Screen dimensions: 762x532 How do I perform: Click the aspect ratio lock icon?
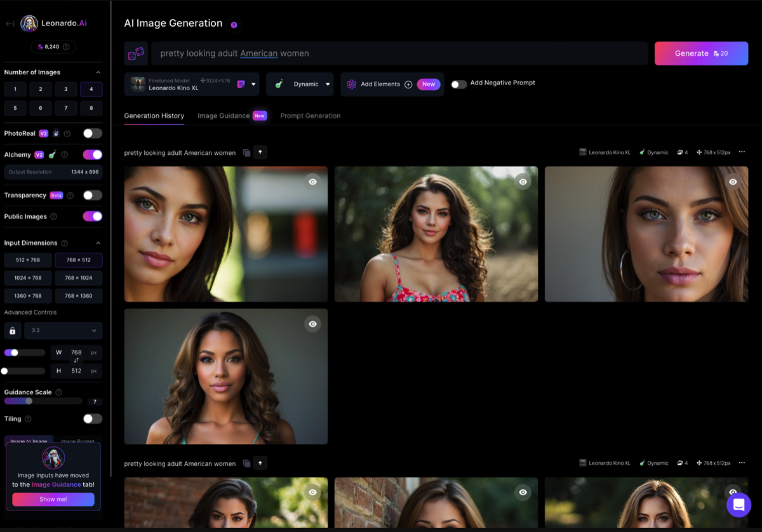[x=12, y=331]
